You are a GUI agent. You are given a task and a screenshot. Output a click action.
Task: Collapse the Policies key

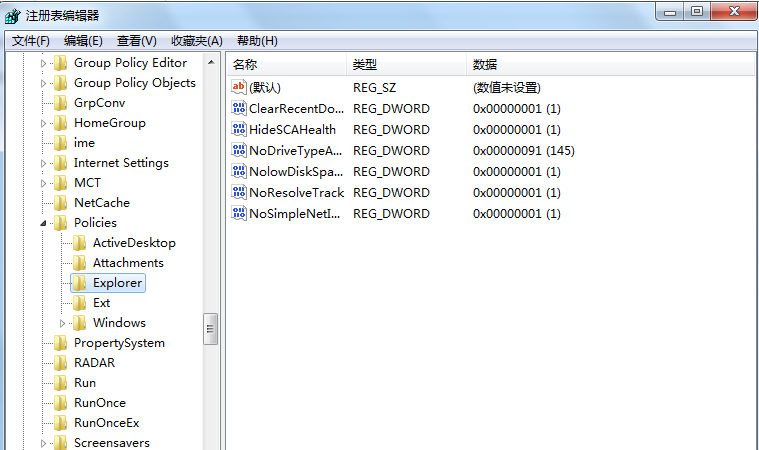point(43,223)
